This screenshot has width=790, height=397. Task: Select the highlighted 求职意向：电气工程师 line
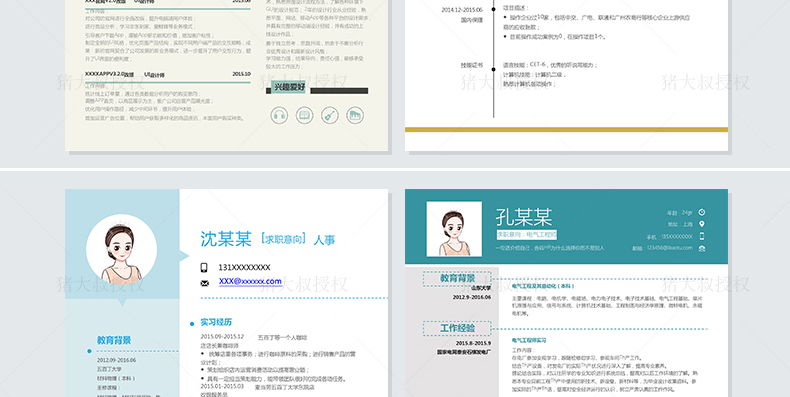pyautogui.click(x=526, y=235)
